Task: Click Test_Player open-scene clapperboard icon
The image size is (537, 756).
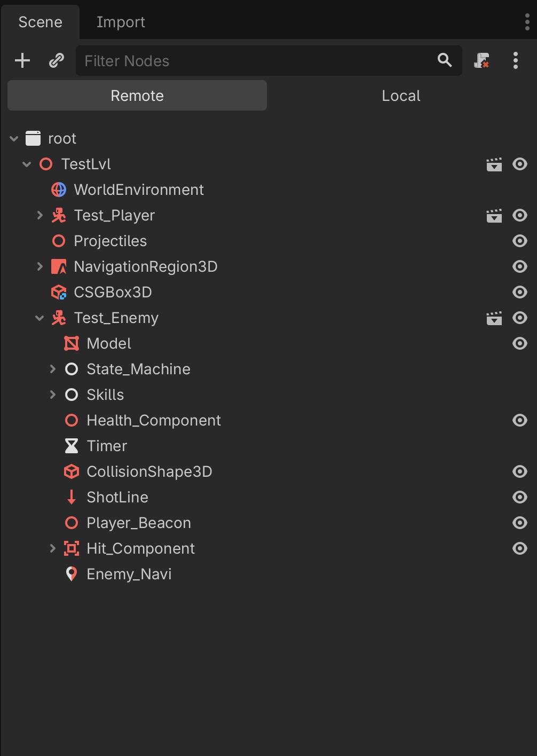Action: [x=494, y=216]
